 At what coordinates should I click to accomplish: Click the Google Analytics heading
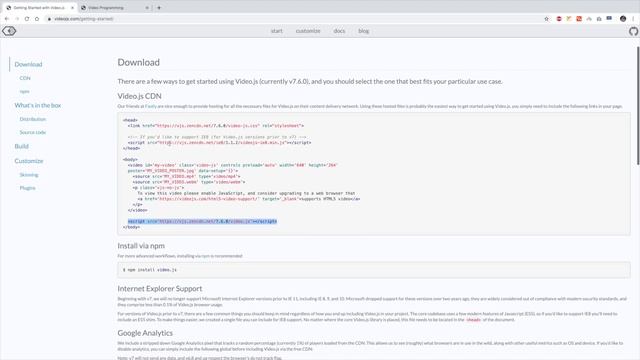pos(145,333)
